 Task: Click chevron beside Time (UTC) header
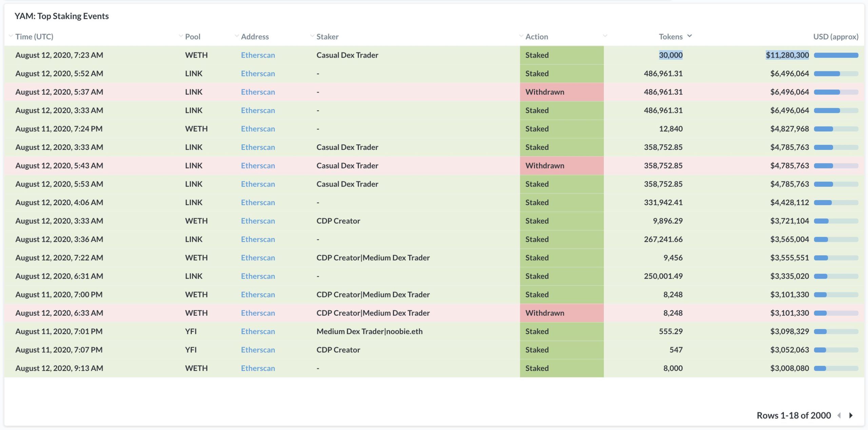coord(11,36)
